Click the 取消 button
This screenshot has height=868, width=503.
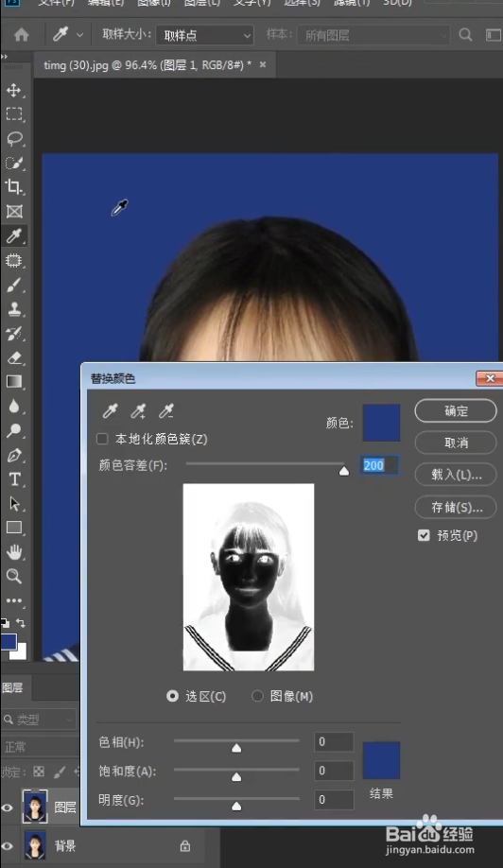[x=456, y=443]
